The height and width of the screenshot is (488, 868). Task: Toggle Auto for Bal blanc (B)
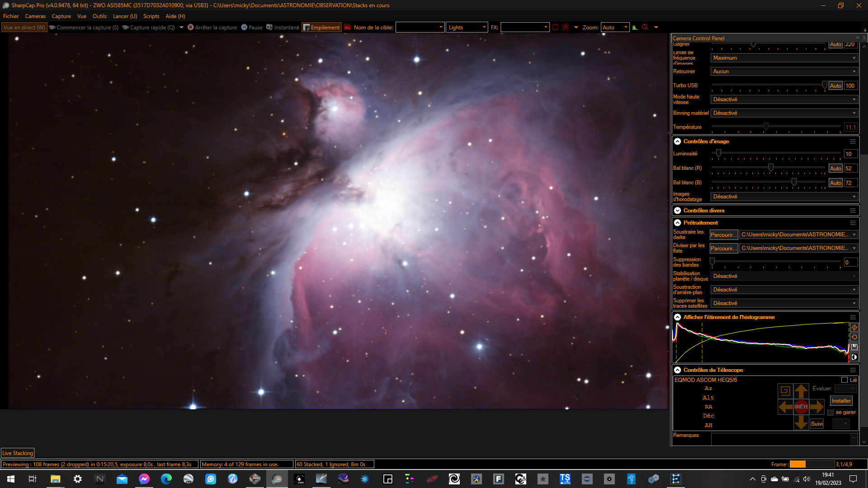point(835,183)
